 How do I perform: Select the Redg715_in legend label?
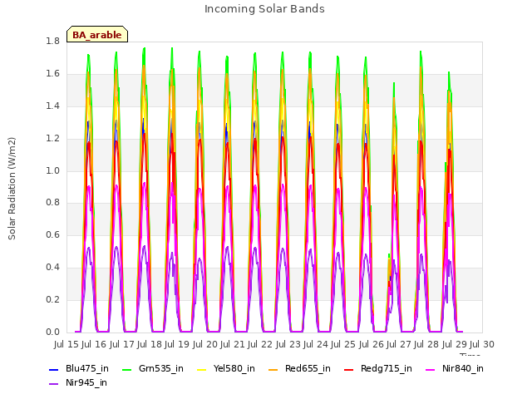tap(387, 368)
